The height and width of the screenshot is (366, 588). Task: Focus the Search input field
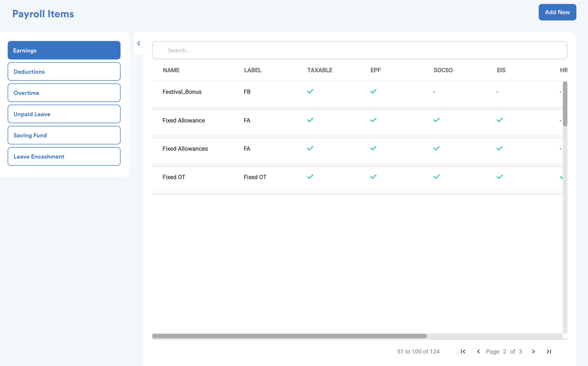[359, 50]
